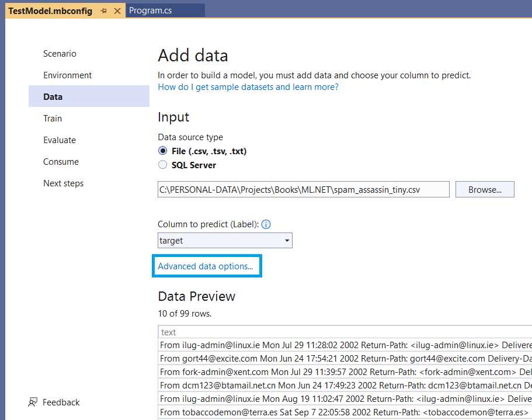Select the File data source option
The width and height of the screenshot is (532, 420).
[x=163, y=151]
